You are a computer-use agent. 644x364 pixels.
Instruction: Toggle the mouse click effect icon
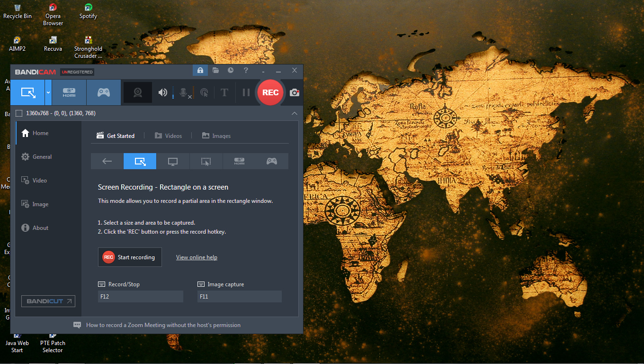pyautogui.click(x=204, y=92)
